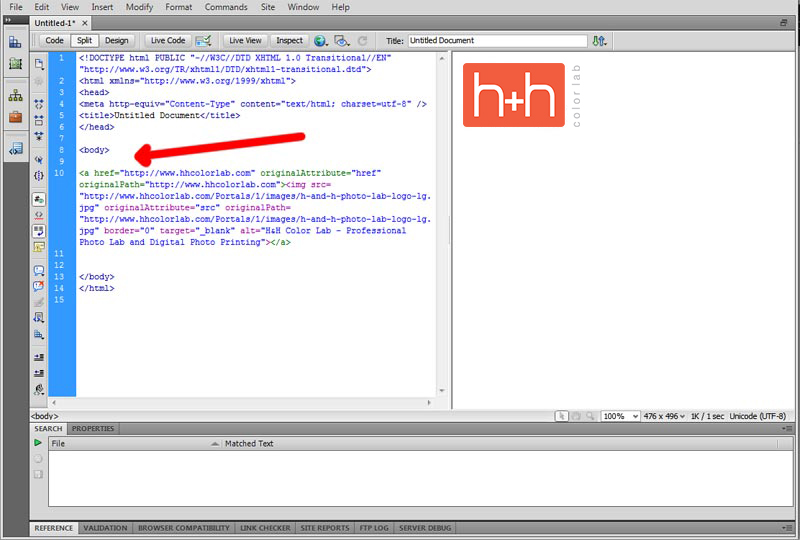Image resolution: width=800 pixels, height=540 pixels.
Task: Toggle Highlight Invalid Code
Action: (39, 215)
